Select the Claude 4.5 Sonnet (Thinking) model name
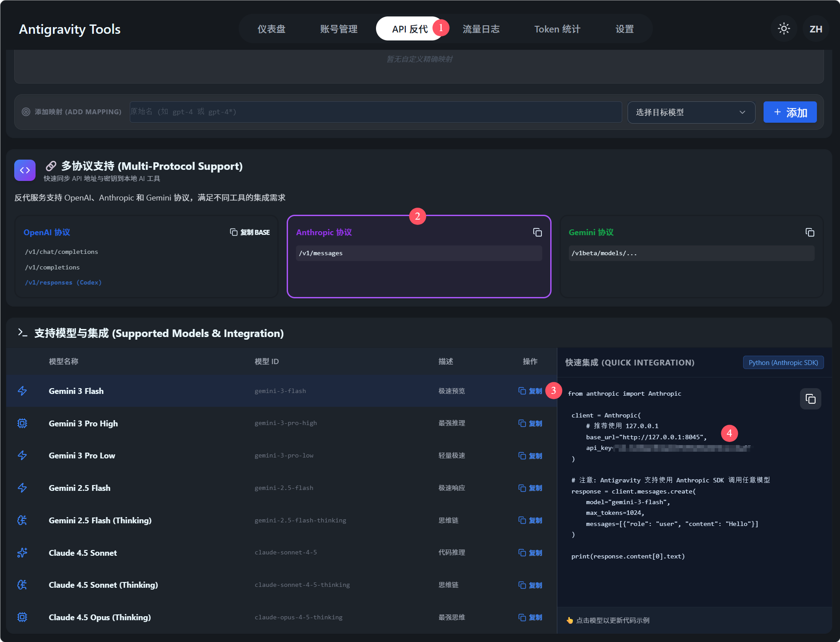 (103, 585)
